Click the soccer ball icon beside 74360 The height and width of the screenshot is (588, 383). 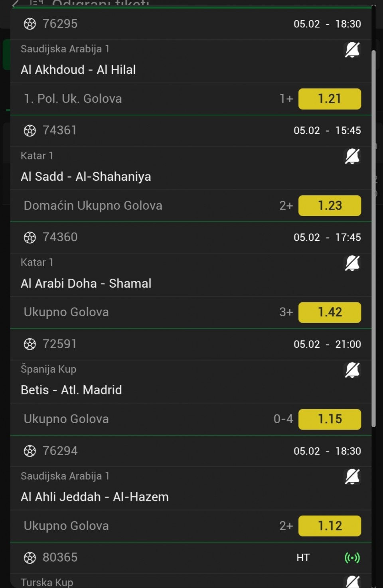tap(30, 237)
